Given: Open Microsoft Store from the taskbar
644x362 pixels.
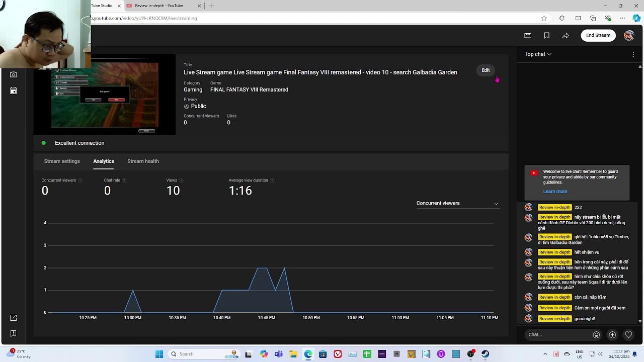Looking at the screenshot, I should (323, 354).
